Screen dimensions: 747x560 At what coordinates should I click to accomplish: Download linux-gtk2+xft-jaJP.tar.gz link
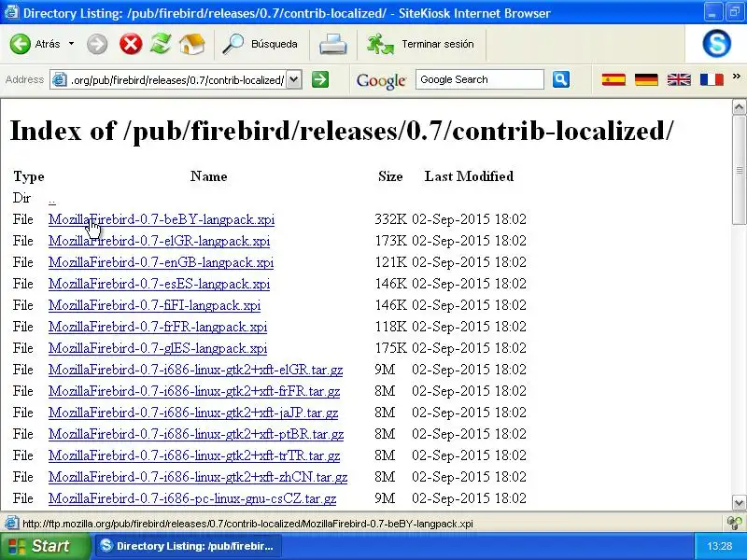pyautogui.click(x=193, y=413)
